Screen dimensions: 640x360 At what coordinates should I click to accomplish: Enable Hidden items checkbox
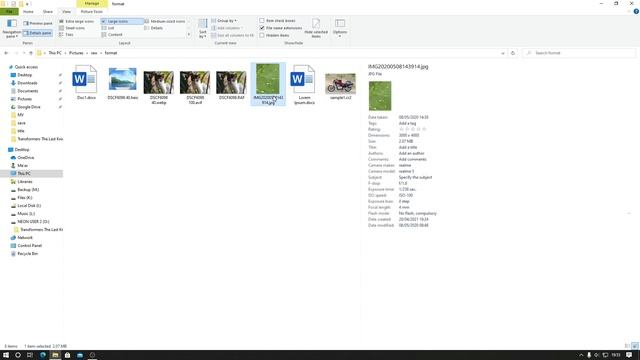pyautogui.click(x=275, y=36)
